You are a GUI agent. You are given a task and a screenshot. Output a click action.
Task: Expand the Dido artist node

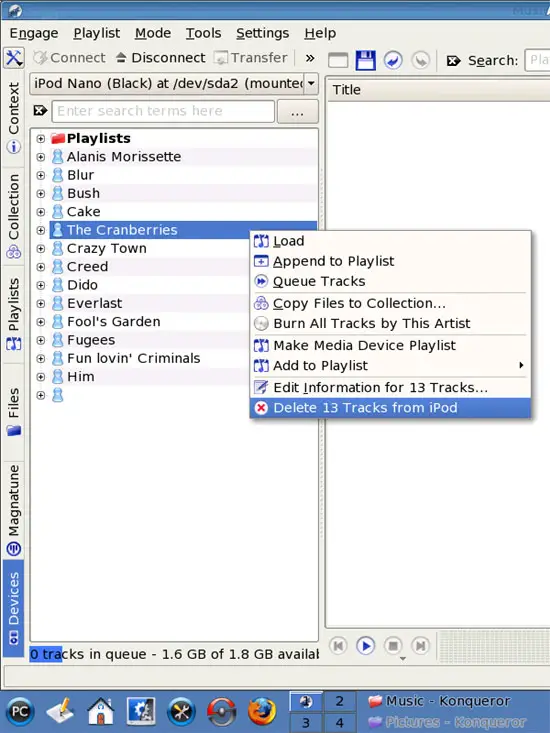(41, 285)
